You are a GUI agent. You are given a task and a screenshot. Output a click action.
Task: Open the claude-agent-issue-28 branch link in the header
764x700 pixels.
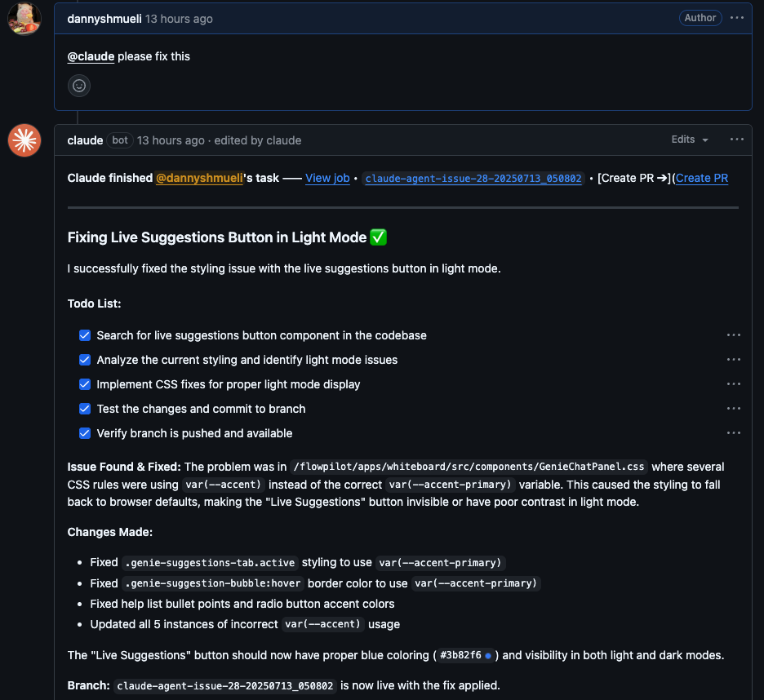coord(473,179)
